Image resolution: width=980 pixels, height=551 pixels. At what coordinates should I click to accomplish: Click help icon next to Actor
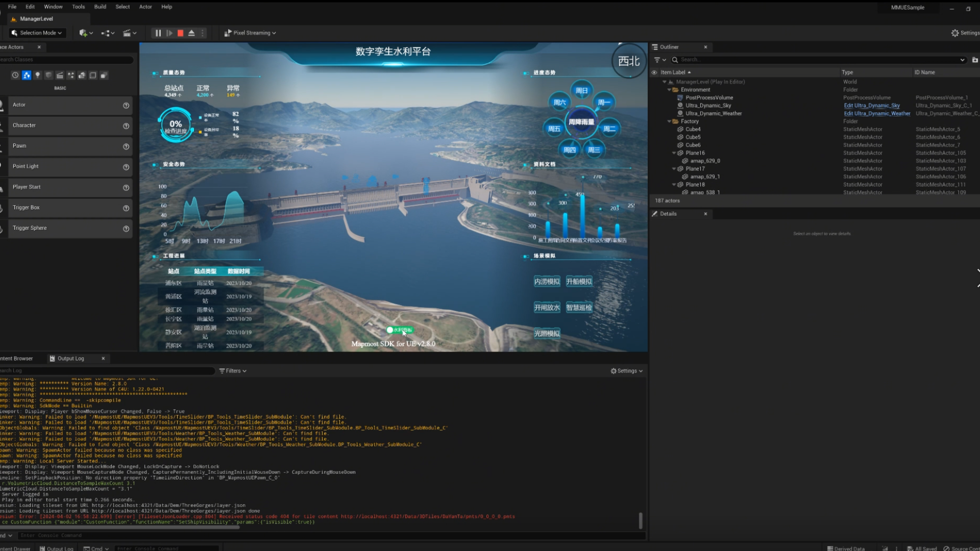click(126, 105)
